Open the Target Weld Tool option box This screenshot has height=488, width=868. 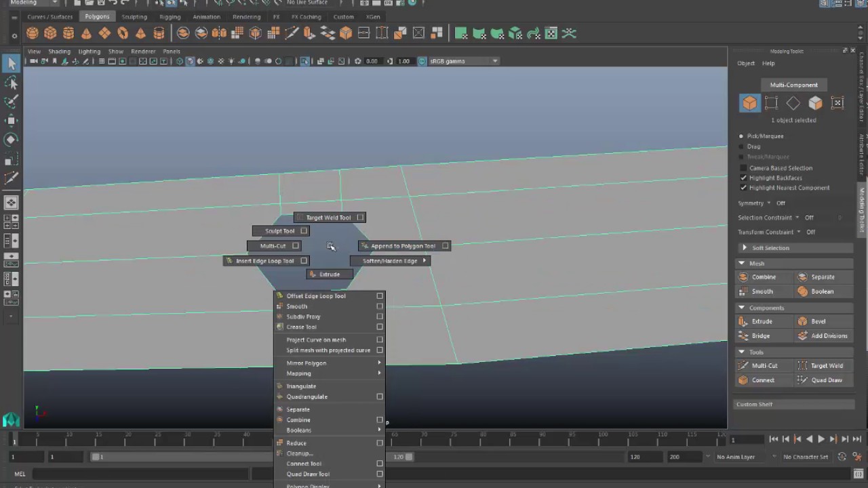click(x=360, y=218)
